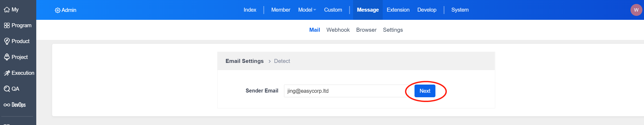The image size is (644, 125).
Task: Open the Extension menu item
Action: (x=398, y=10)
